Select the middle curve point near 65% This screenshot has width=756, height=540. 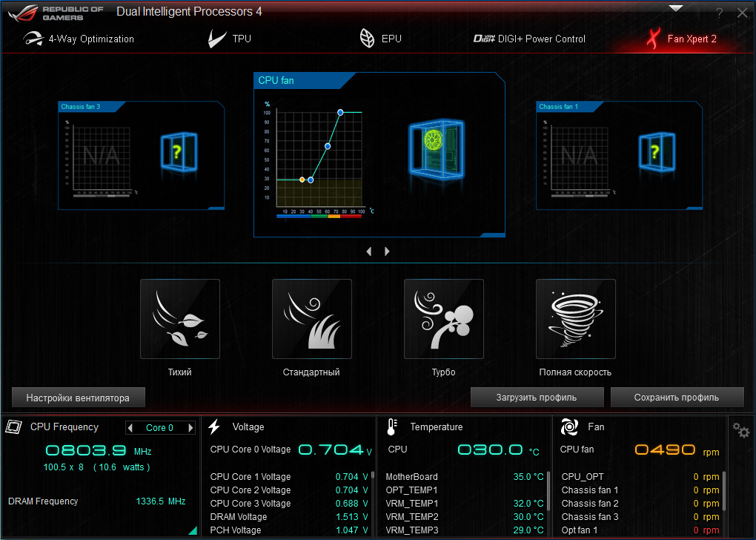[328, 145]
